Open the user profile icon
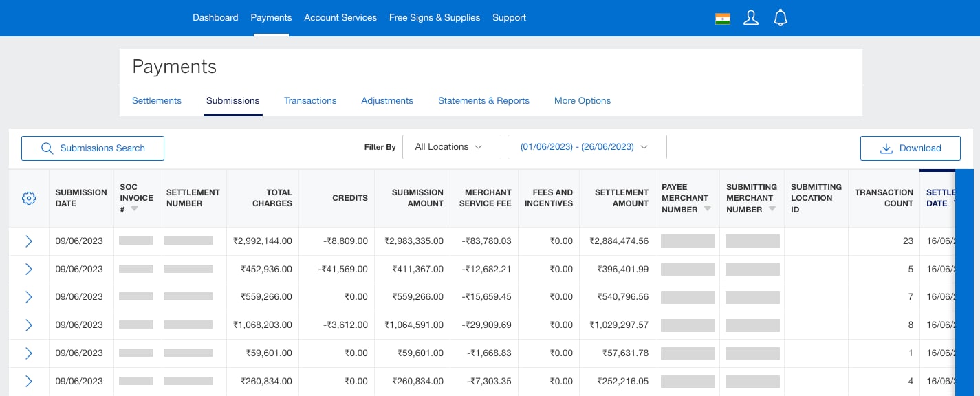The height and width of the screenshot is (396, 980). coord(751,18)
